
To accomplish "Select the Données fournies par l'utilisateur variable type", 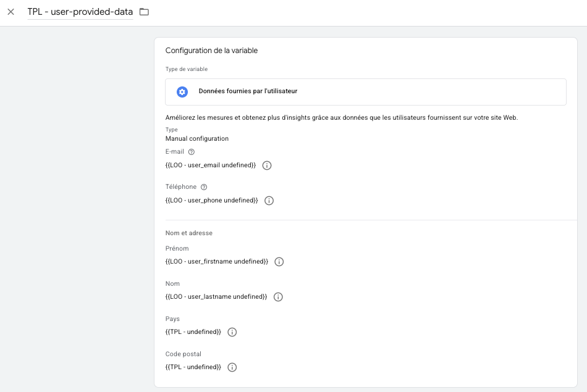I will tap(248, 91).
